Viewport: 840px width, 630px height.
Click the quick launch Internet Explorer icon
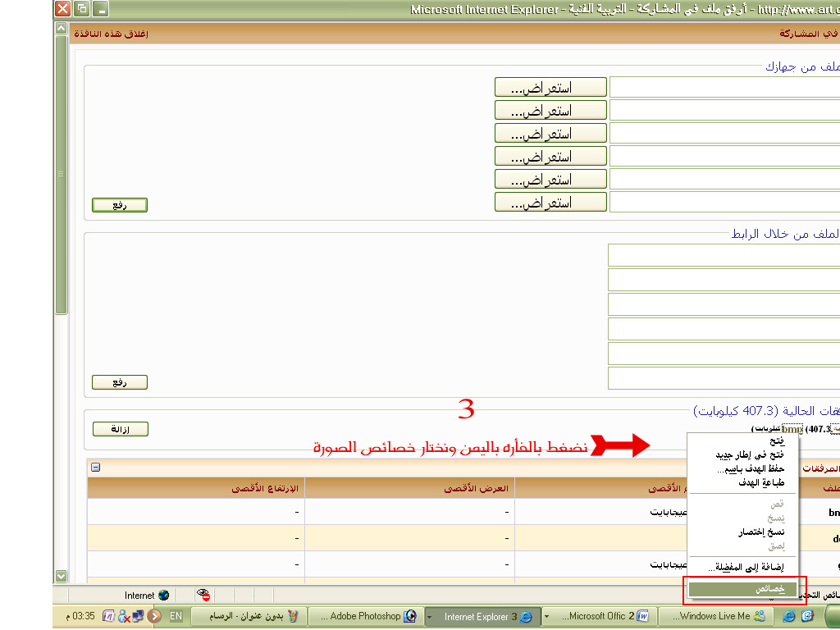pyautogui.click(x=789, y=616)
